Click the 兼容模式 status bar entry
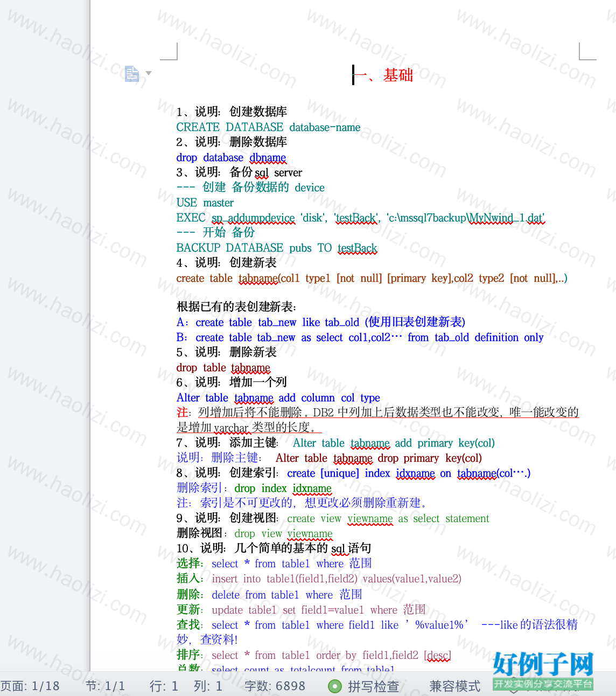Screen dimensions: 616x696 click(454, 686)
